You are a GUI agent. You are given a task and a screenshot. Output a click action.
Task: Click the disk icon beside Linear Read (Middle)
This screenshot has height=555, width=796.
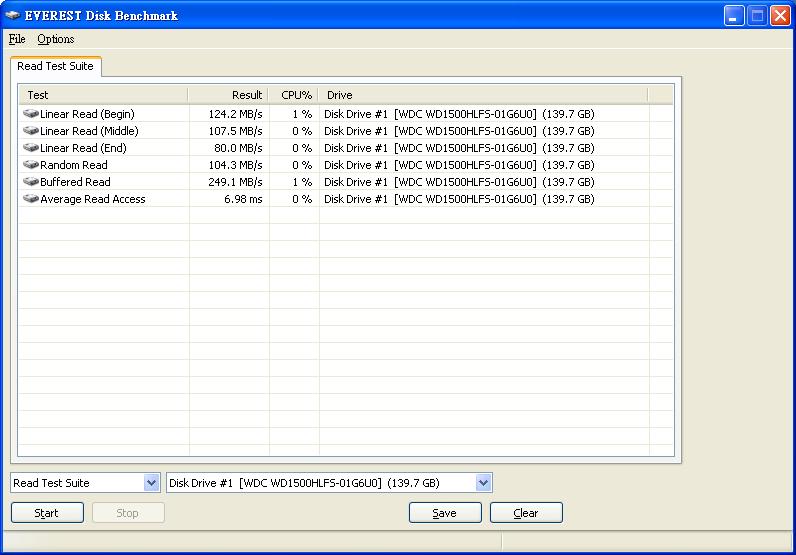tap(31, 130)
